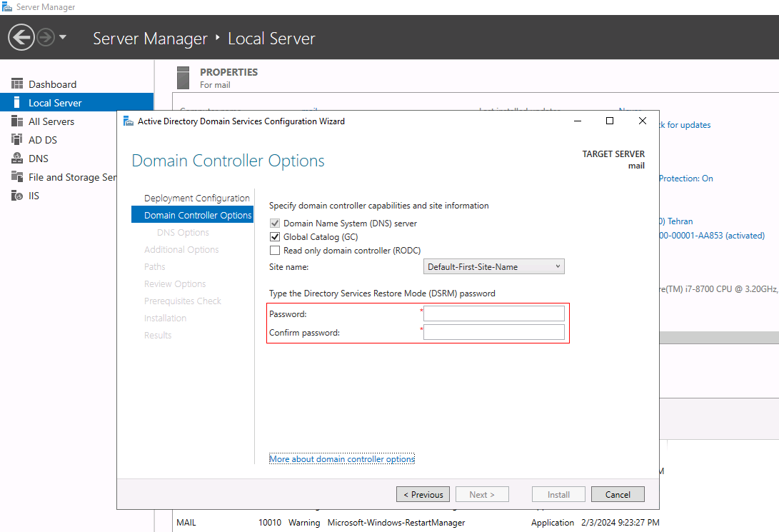Open Dashboard in the sidebar
The height and width of the screenshot is (532, 779).
(53, 84)
